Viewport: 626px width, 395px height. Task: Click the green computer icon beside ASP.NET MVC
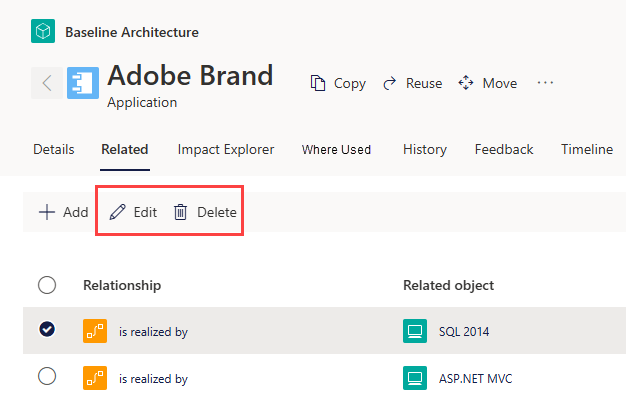(415, 378)
